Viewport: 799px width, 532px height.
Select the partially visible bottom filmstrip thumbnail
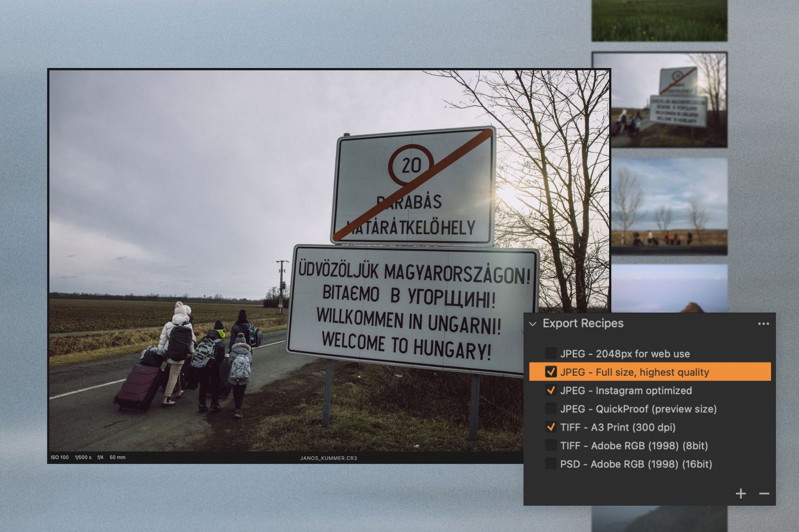tap(659, 518)
